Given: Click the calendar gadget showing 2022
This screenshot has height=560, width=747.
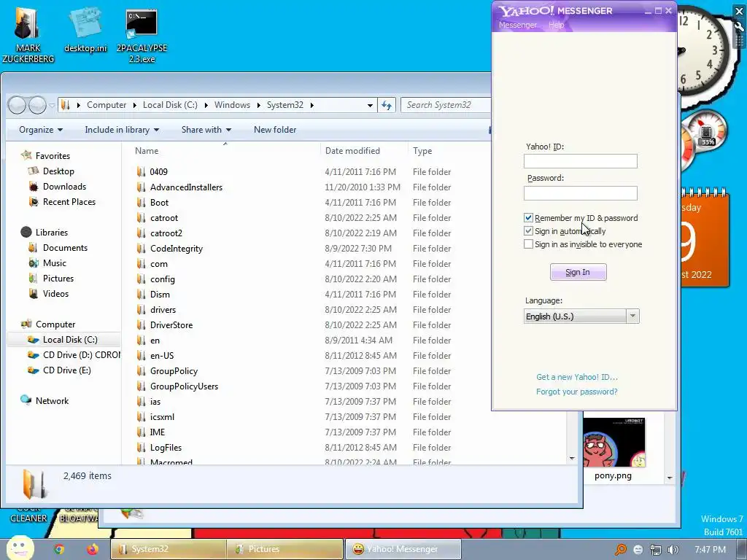Looking at the screenshot, I should 704,238.
